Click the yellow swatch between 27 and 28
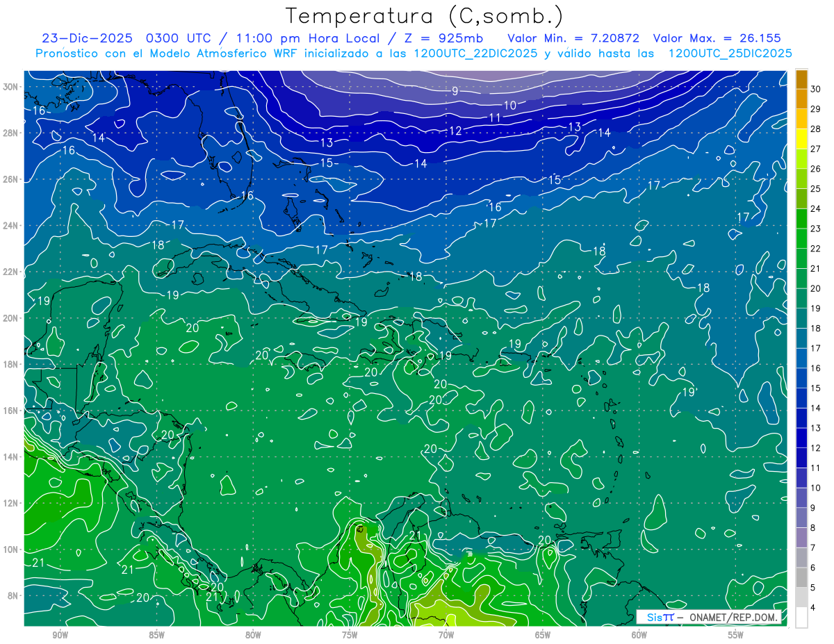The height and width of the screenshot is (644, 834). (x=801, y=139)
